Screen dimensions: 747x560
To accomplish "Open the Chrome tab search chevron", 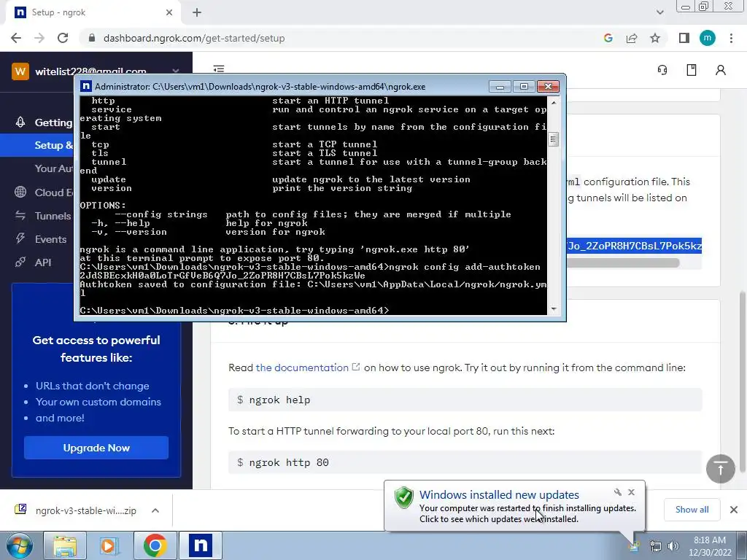I will (x=659, y=12).
